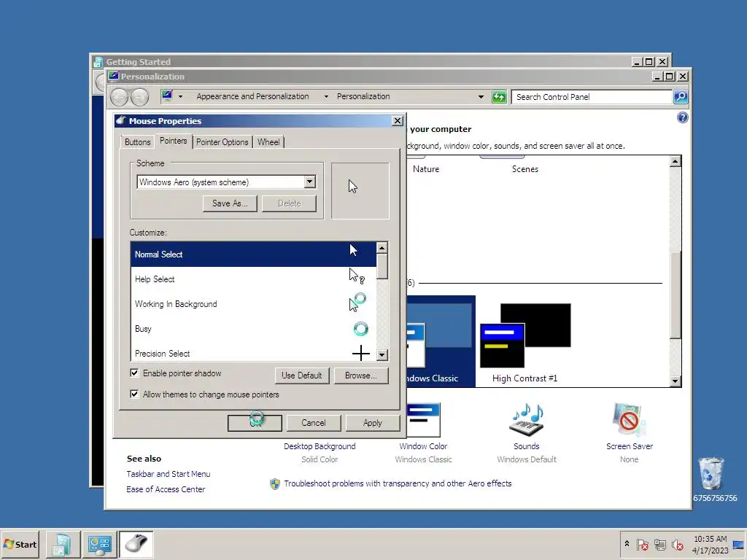Image resolution: width=747 pixels, height=560 pixels.
Task: Show hidden tray icons arrow
Action: (x=627, y=544)
